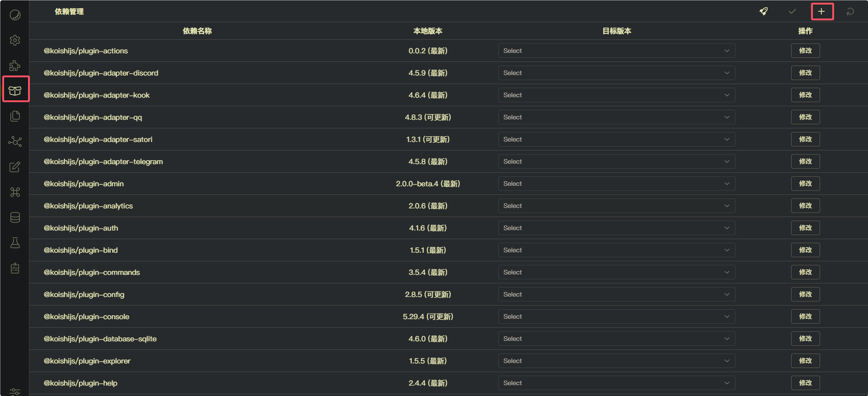Open the file explorer pages icon
The width and height of the screenshot is (868, 396).
click(x=15, y=116)
